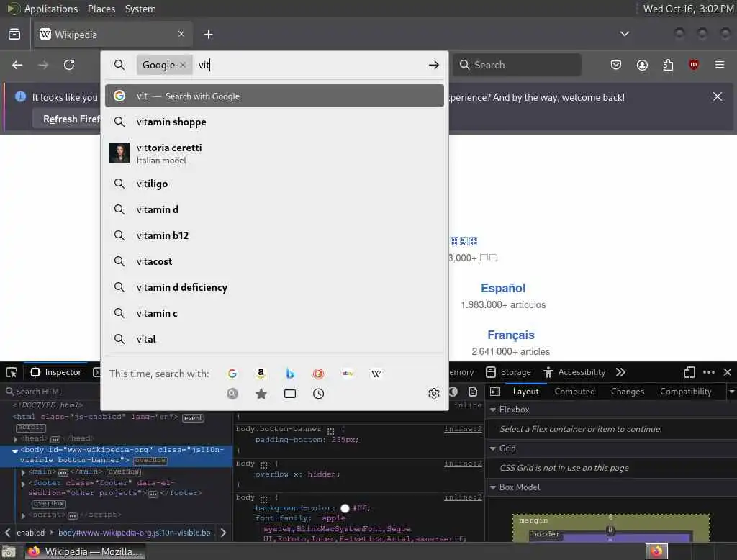Open the Firefox hamburger menu
737x560 pixels.
[720, 65]
